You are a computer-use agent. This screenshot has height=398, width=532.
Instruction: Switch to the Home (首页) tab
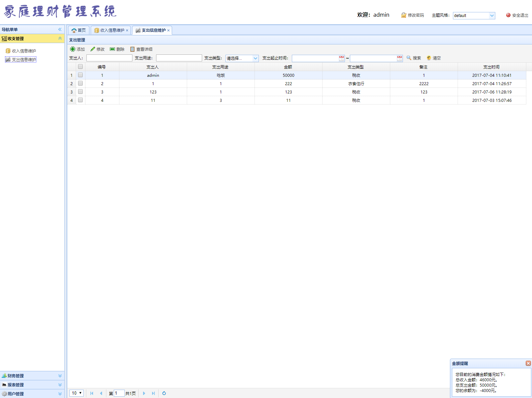tap(79, 30)
